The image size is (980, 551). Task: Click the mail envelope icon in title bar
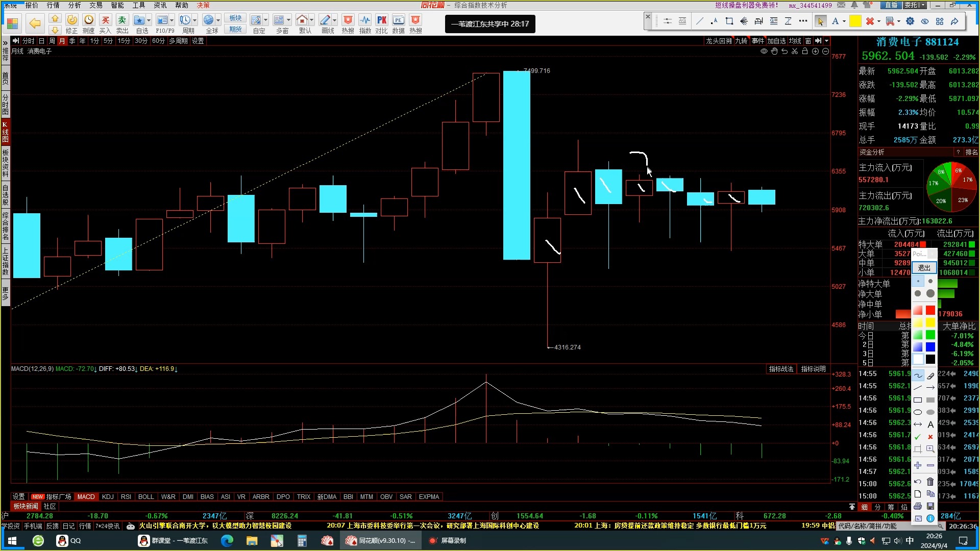[841, 5]
